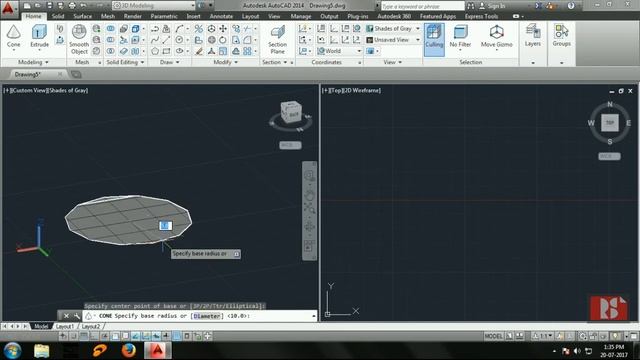Image resolution: width=640 pixels, height=360 pixels.
Task: Click the Array tool in Modify panel
Action: click(x=247, y=51)
